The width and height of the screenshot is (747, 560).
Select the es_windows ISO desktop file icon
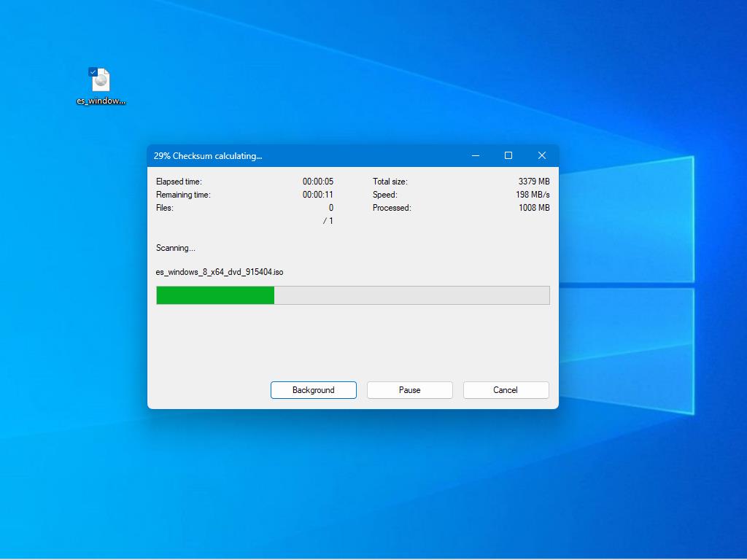[x=101, y=79]
